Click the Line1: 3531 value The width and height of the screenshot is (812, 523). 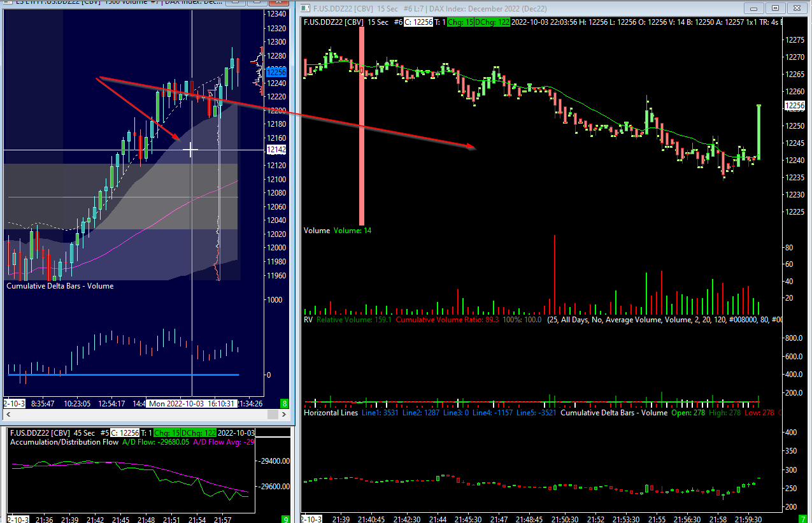tap(380, 413)
